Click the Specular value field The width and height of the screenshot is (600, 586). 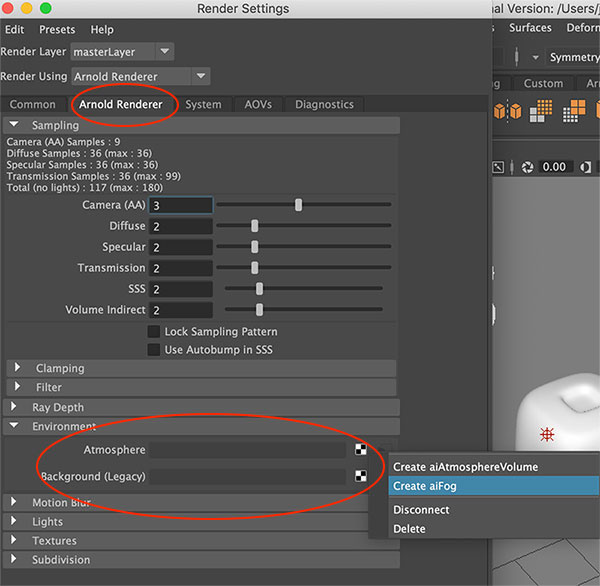pyautogui.click(x=181, y=247)
